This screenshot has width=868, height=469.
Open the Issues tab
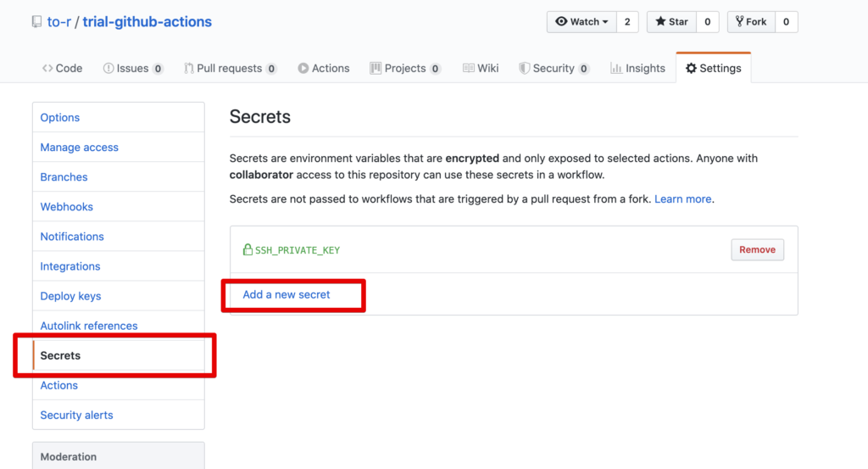click(133, 68)
